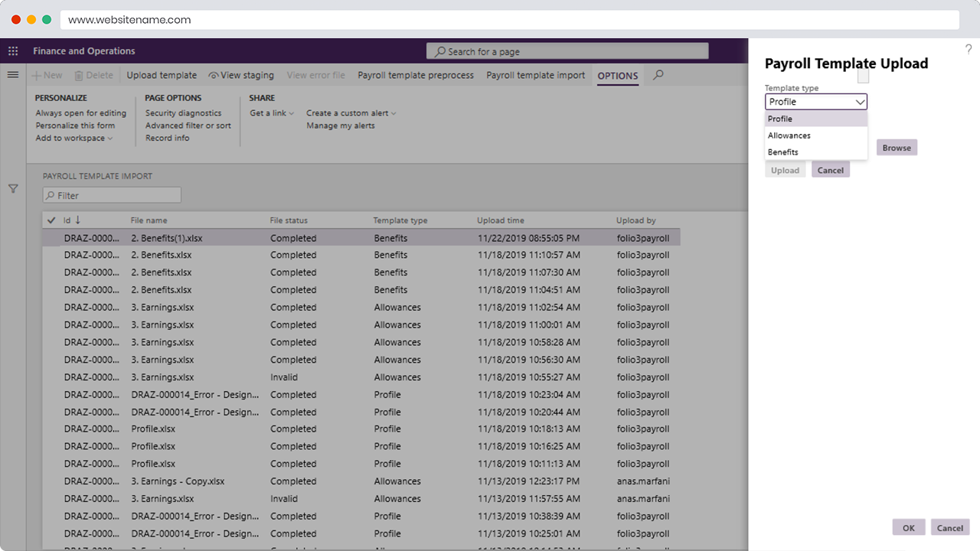Image resolution: width=980 pixels, height=551 pixels.
Task: Select row uploaded 11/18/2019 11:10:57 AM
Action: coord(361,255)
